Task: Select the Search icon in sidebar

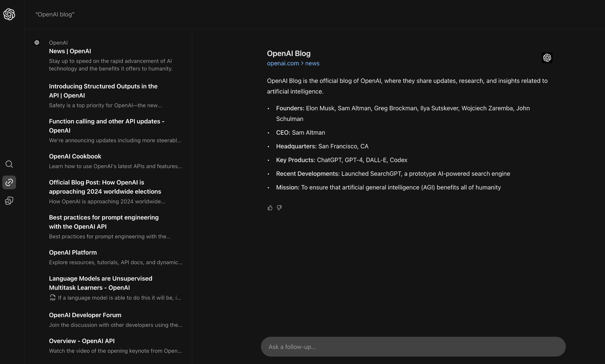Action: (x=9, y=164)
